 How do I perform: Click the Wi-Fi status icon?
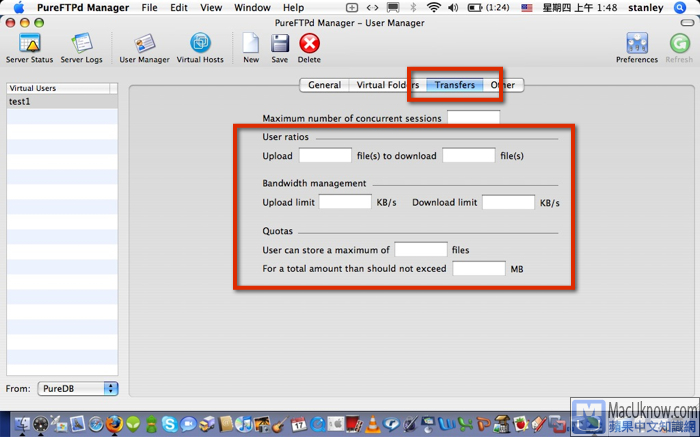tap(433, 8)
